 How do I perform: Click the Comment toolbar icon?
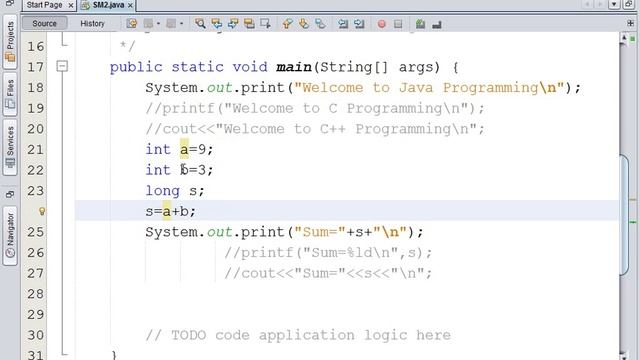[x=420, y=24]
